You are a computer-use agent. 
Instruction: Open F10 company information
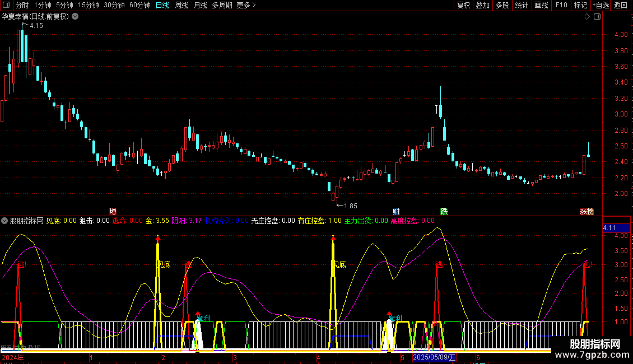point(561,6)
